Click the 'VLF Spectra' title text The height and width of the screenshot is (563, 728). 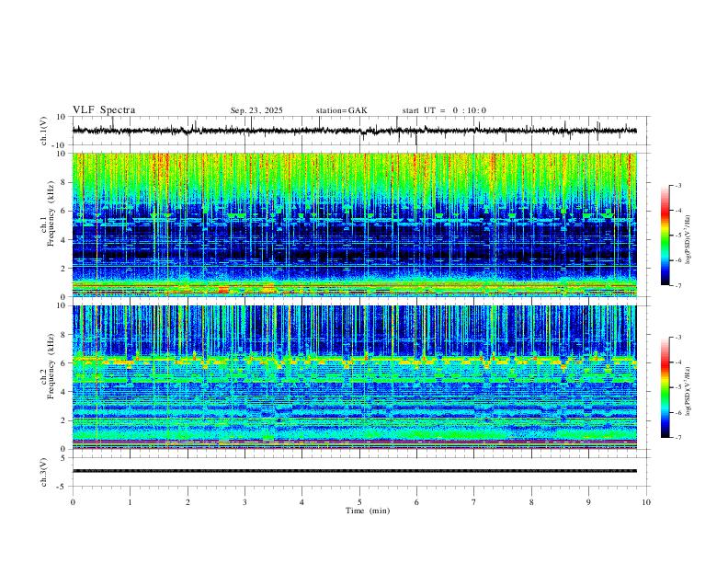pos(104,110)
